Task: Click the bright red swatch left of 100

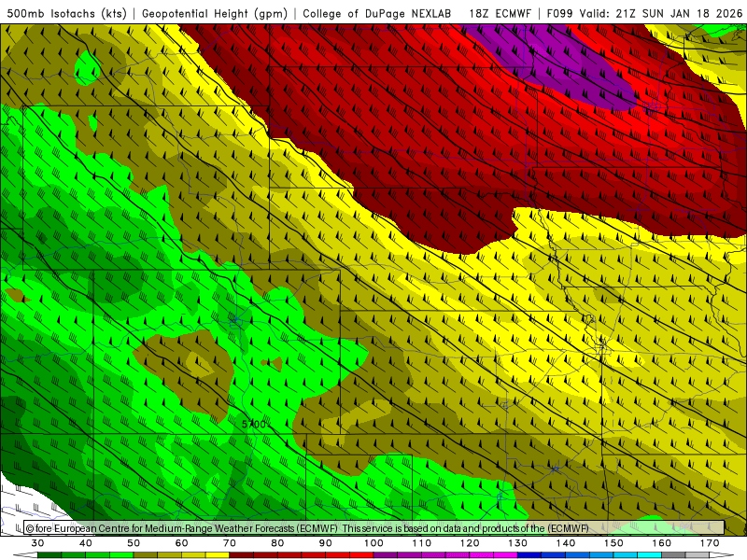Action: (361, 555)
